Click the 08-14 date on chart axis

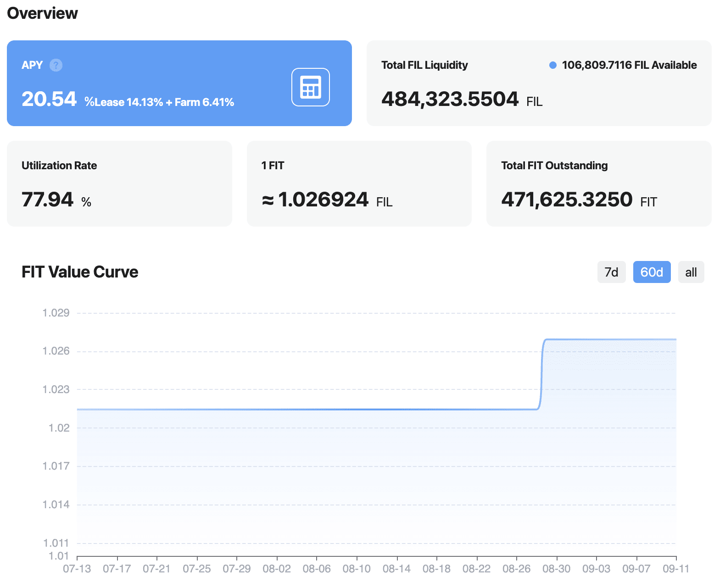click(x=396, y=569)
